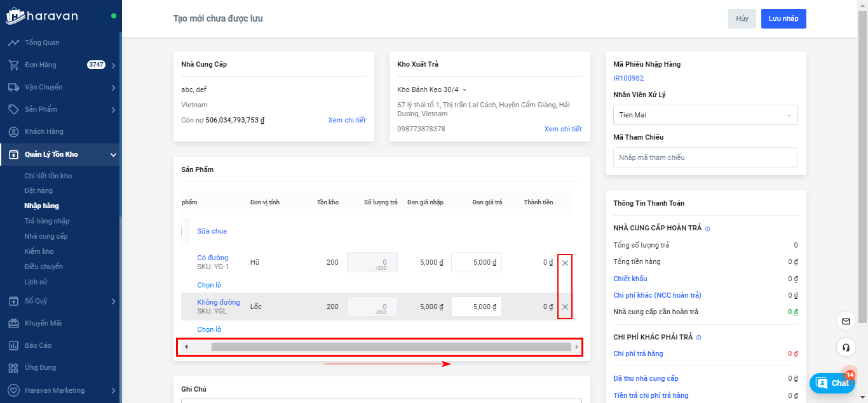Image resolution: width=868 pixels, height=403 pixels.
Task: Click info icon beside Nhà cung cấp hoàn trả
Action: [x=707, y=228]
